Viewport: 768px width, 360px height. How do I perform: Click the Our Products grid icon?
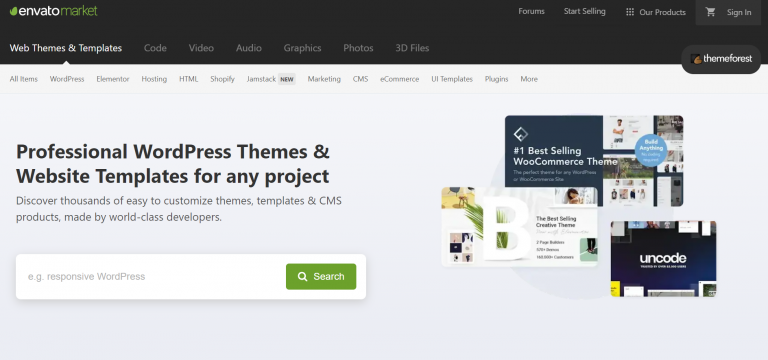point(630,12)
